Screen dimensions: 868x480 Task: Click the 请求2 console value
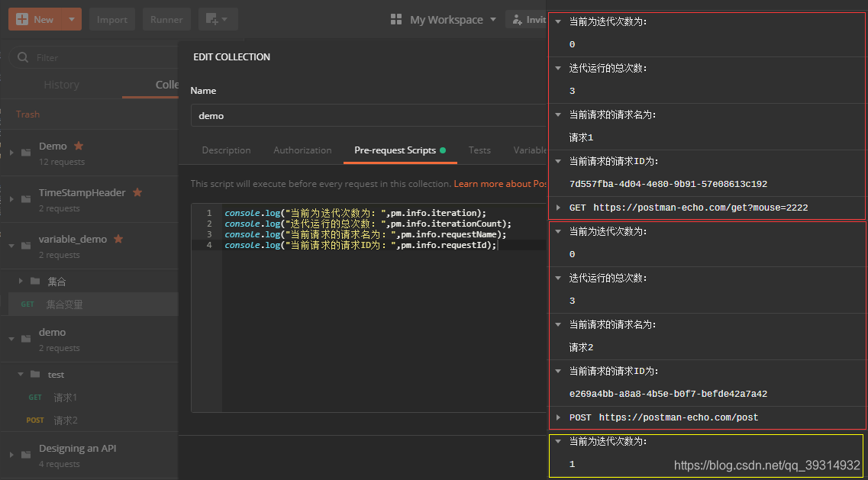[581, 347]
